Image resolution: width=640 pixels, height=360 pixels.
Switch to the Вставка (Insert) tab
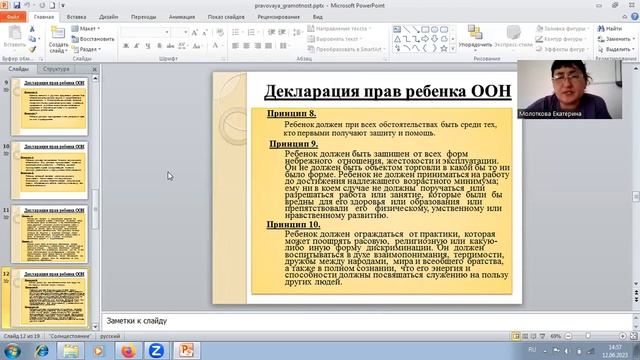coord(76,17)
